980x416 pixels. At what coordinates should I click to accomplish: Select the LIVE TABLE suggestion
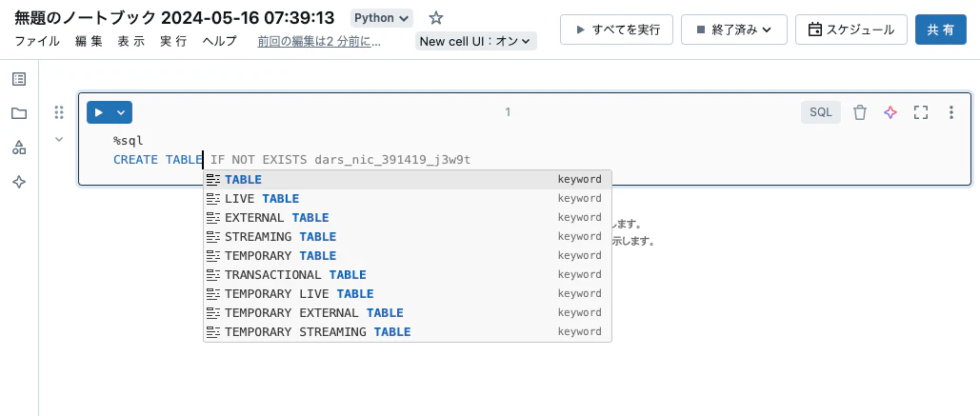[x=408, y=199]
